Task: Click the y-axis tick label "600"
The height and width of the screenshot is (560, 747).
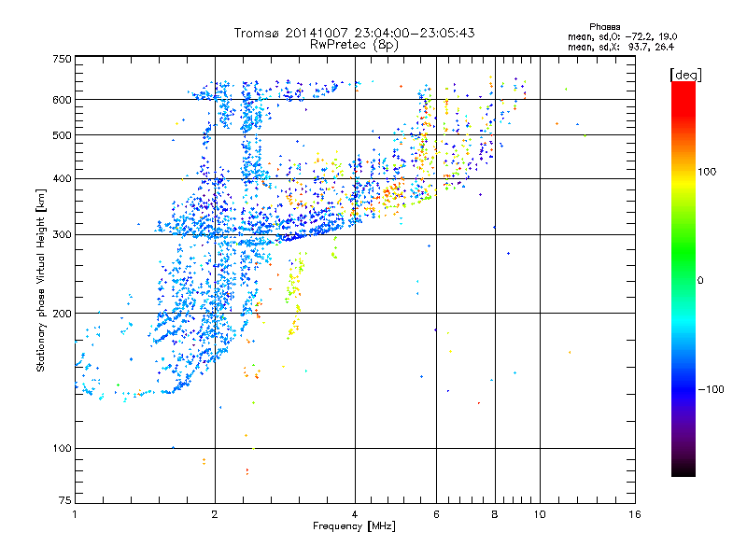Action: click(62, 100)
